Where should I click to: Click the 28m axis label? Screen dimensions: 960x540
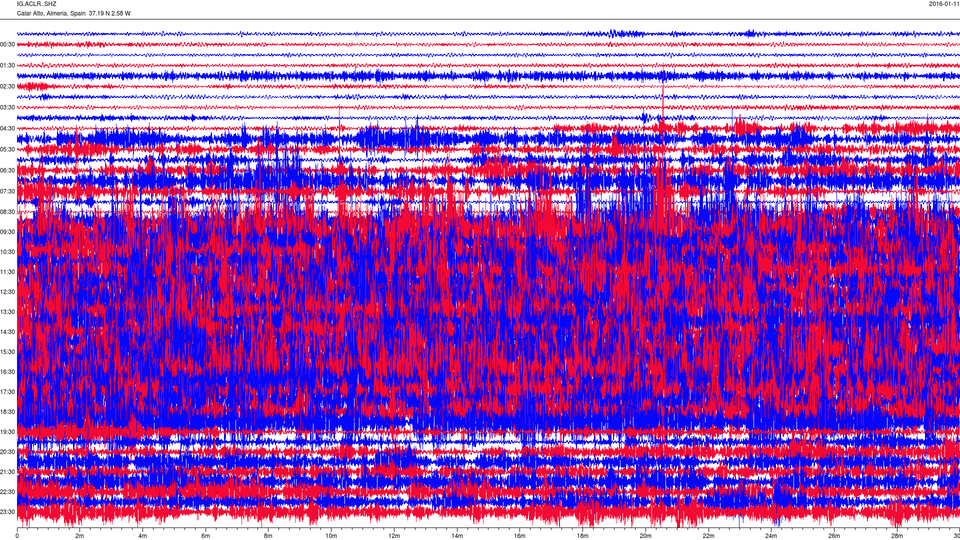click(x=897, y=536)
